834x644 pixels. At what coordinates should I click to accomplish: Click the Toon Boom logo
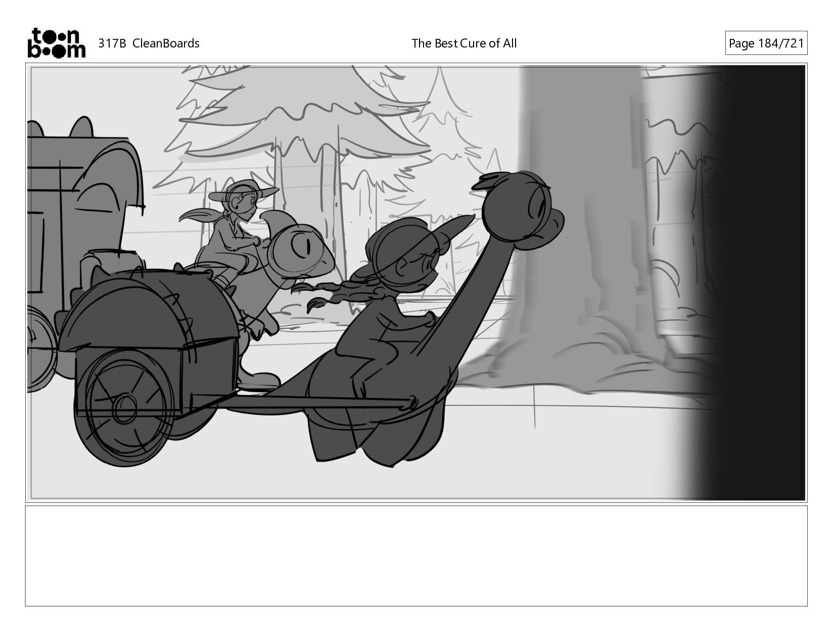pos(56,43)
